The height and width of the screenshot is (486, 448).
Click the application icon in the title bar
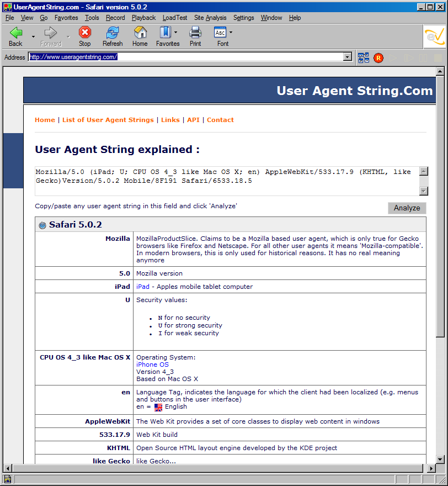click(8, 7)
